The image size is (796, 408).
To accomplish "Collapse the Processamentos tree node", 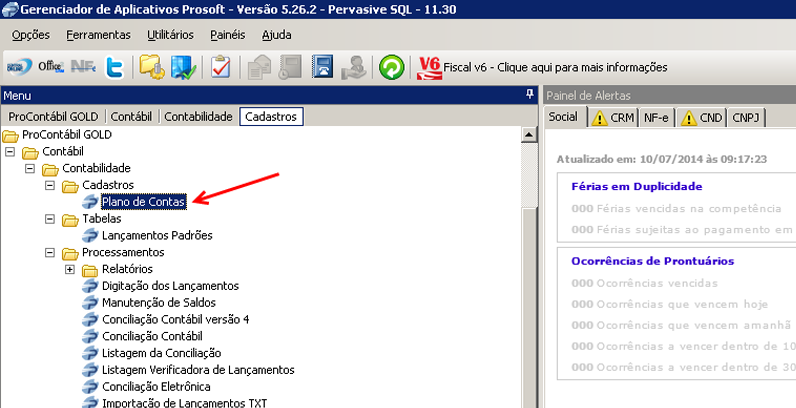I will (x=49, y=253).
